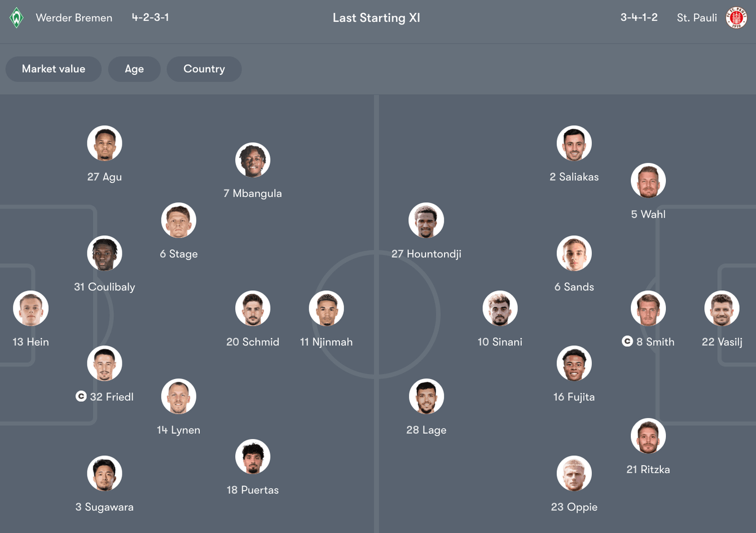This screenshot has width=756, height=533.
Task: Click the St. Pauli club crest
Action: tap(736, 18)
